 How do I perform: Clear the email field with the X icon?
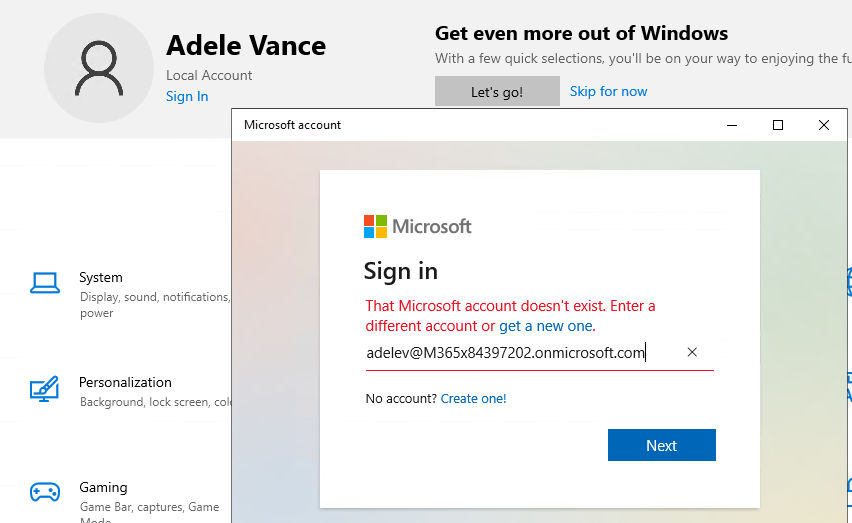(692, 352)
